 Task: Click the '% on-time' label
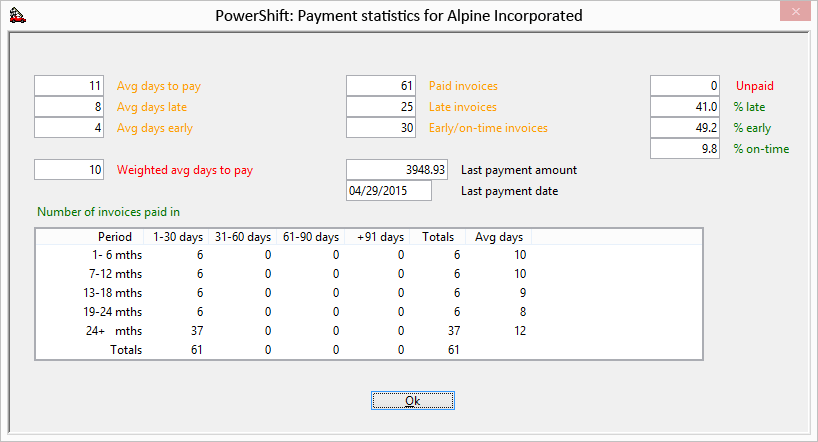click(x=761, y=149)
